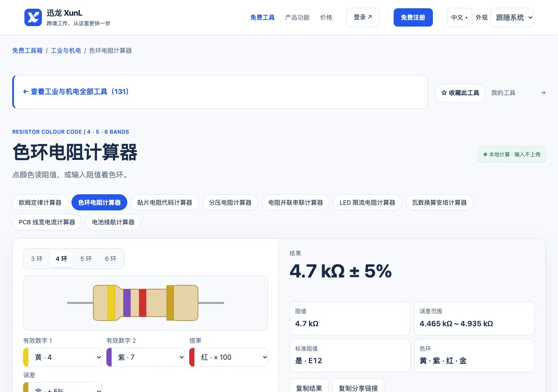This screenshot has height=392, width=558.
Task: Open the 误差 tolerance dropdown
Action: (62, 387)
